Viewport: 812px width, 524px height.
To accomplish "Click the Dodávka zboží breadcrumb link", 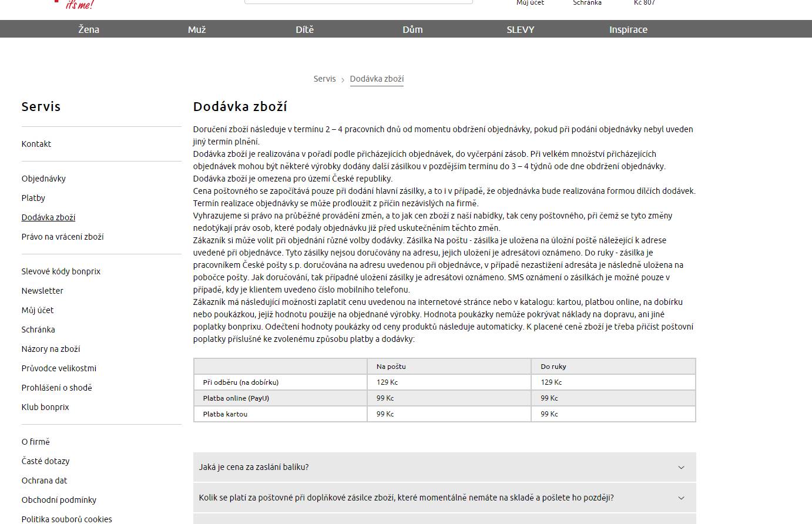I will pyautogui.click(x=377, y=79).
